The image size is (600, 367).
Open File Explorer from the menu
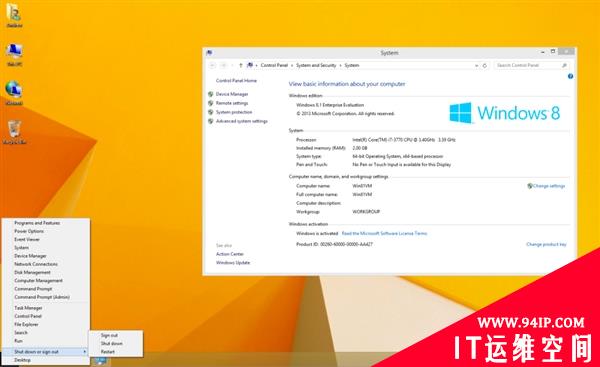[x=26, y=325]
